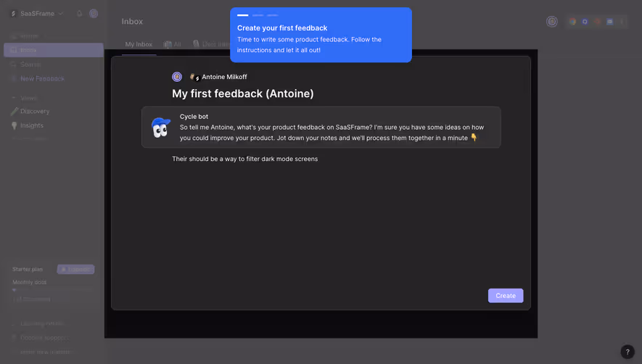Click the notification bell icon
The height and width of the screenshot is (364, 642).
[x=79, y=14]
